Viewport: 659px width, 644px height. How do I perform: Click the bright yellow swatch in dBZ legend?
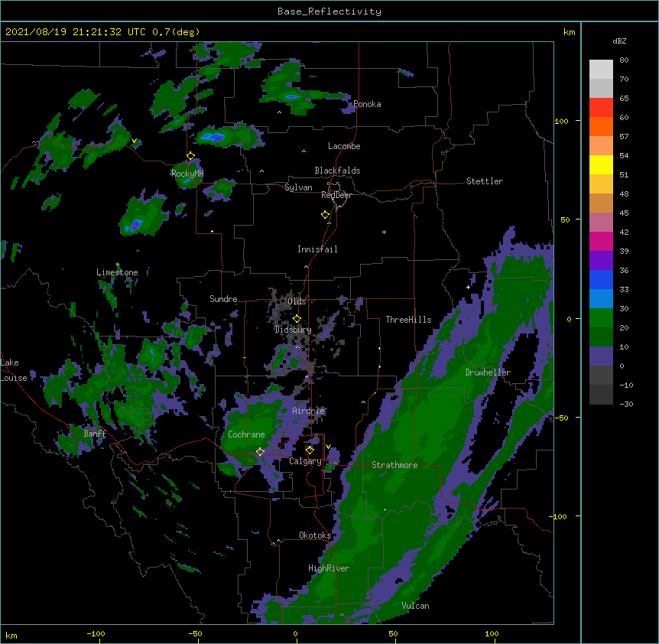[x=601, y=164]
